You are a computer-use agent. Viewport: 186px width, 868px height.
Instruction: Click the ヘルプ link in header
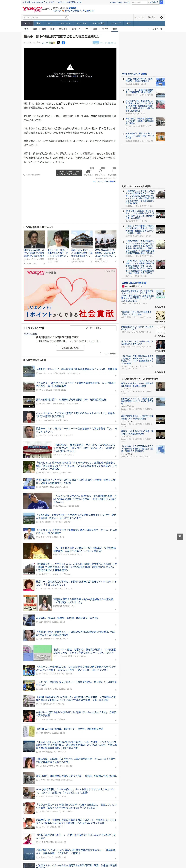(127, 2)
